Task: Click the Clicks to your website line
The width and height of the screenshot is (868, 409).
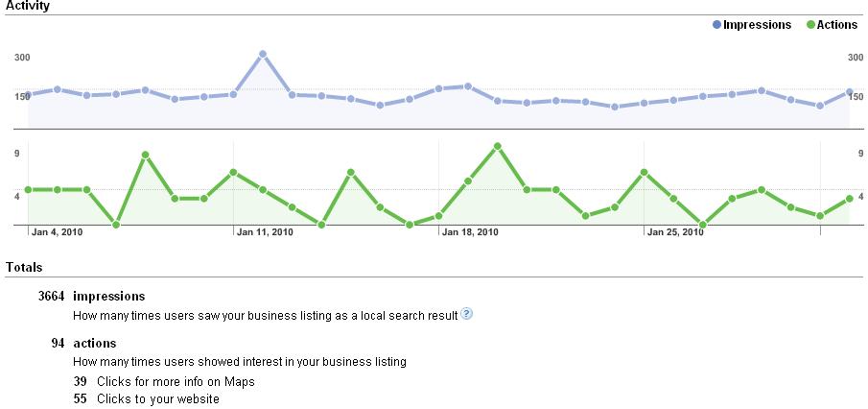Action: click(x=147, y=398)
